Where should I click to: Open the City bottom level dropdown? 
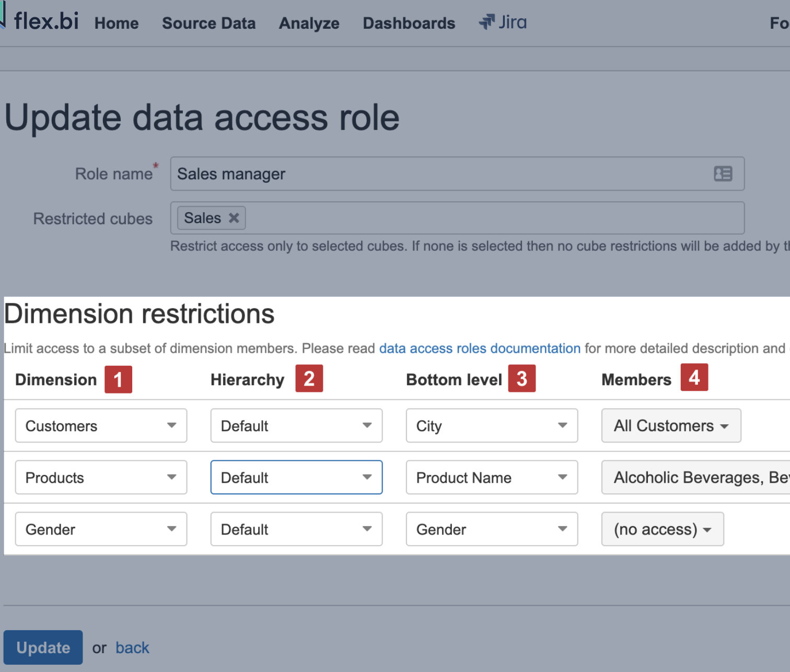492,426
